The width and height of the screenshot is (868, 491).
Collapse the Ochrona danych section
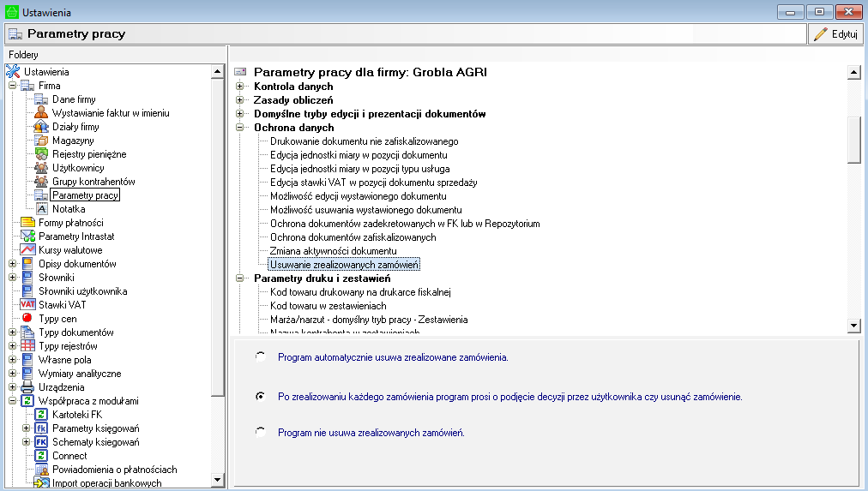click(240, 128)
